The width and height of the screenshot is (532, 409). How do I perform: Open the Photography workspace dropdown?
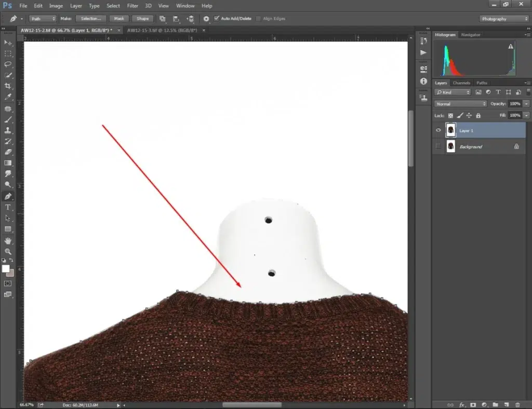coord(504,19)
